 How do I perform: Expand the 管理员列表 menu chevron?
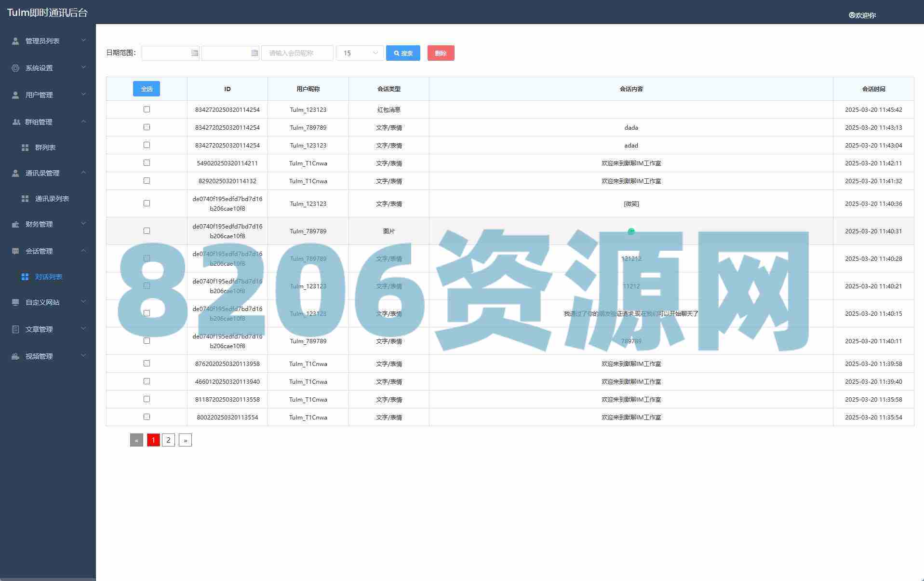(x=83, y=41)
